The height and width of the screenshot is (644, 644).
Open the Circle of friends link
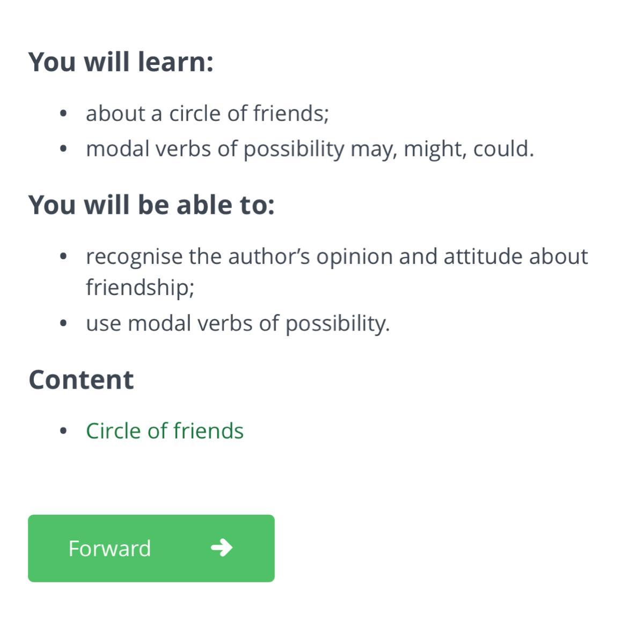pos(165,431)
